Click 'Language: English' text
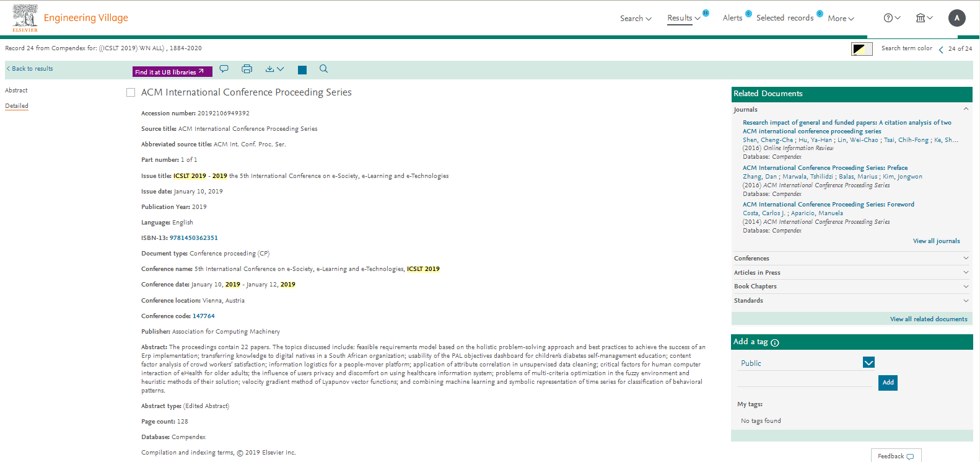 point(167,223)
